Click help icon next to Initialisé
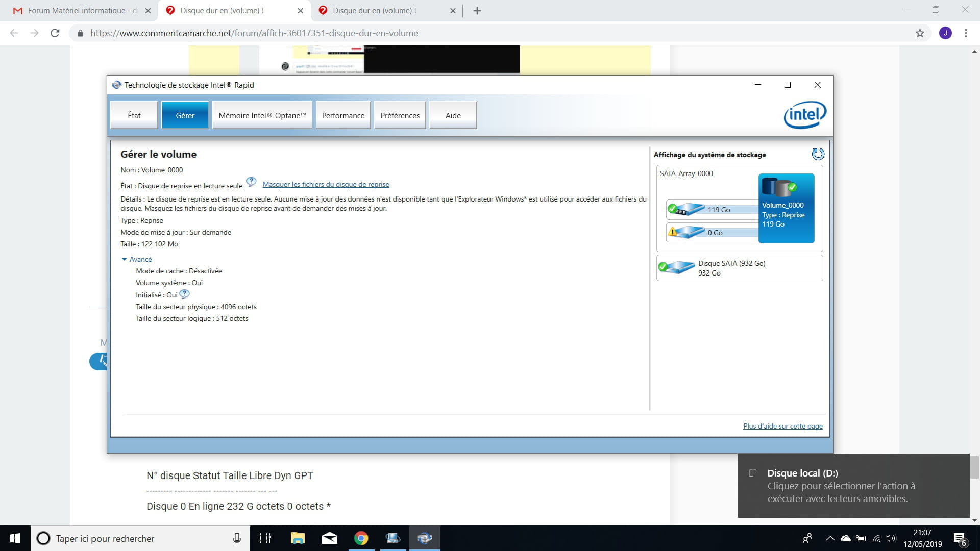The image size is (980, 551). click(x=185, y=294)
